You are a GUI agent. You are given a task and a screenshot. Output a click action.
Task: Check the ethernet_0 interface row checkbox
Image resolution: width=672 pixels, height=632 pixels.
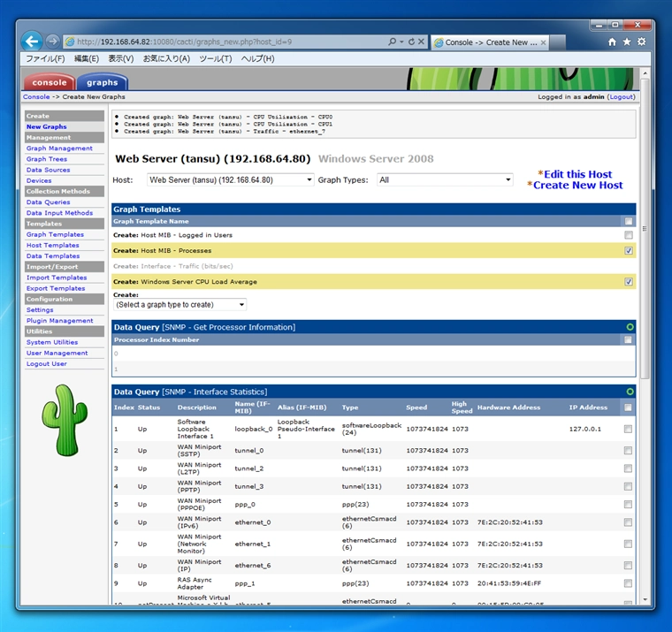628,522
